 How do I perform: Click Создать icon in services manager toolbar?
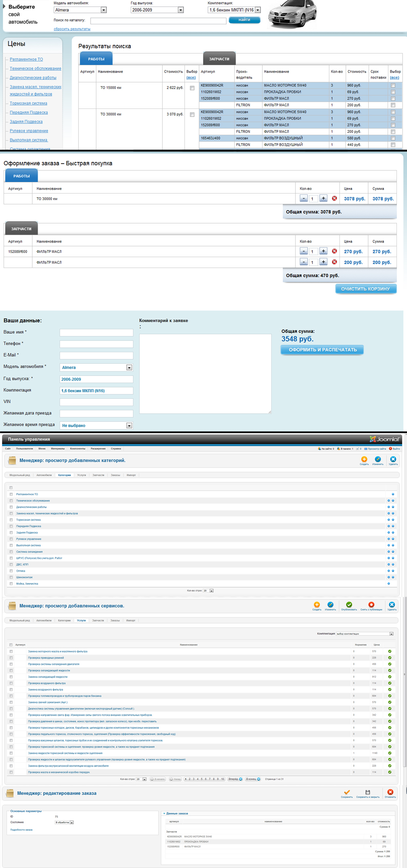(317, 604)
